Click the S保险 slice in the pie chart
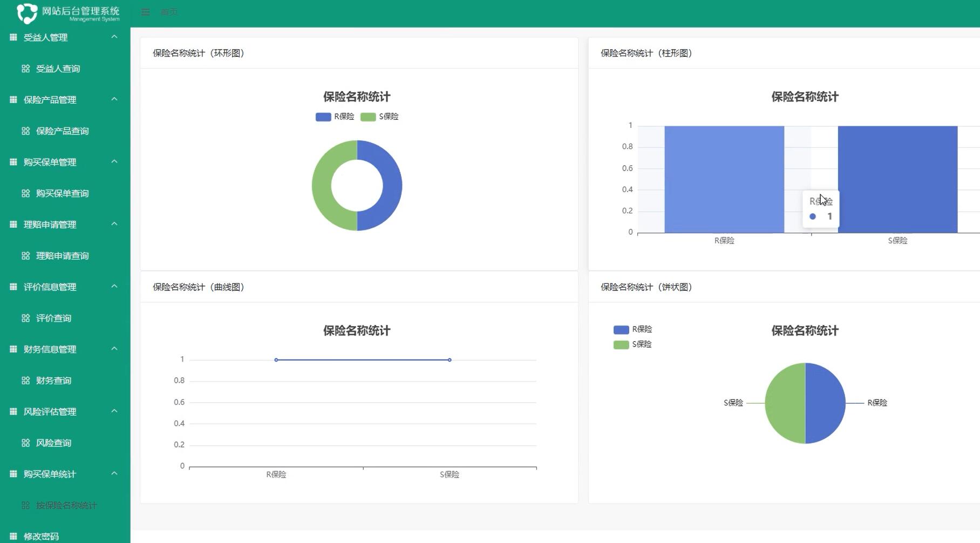The height and width of the screenshot is (543, 980). [785, 402]
